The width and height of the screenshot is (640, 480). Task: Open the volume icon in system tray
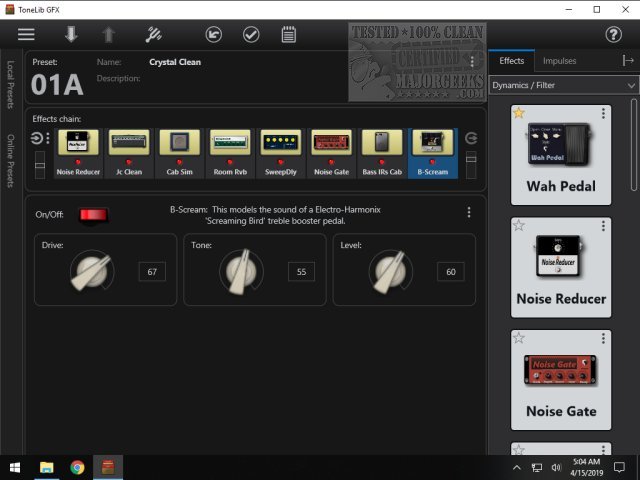click(556, 467)
